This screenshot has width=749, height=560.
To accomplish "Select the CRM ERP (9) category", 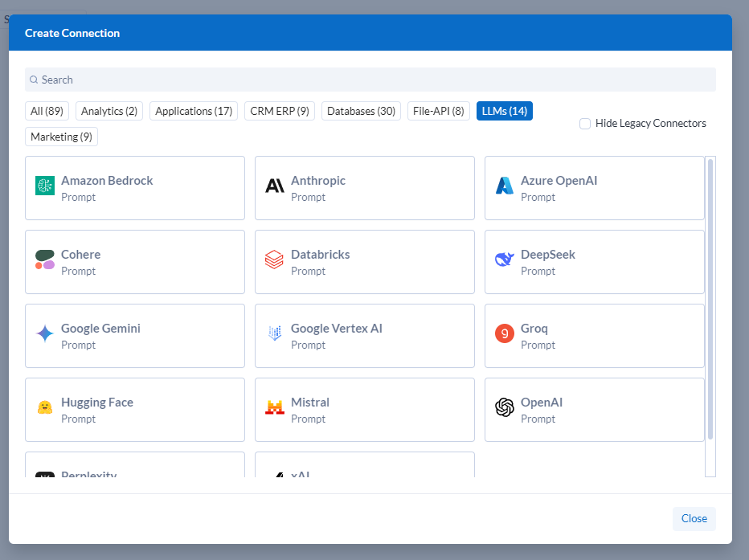I will pos(280,111).
